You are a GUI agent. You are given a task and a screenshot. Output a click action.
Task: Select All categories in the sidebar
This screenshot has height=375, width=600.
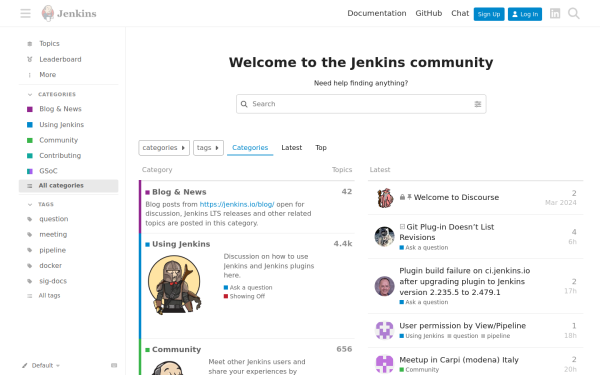(68, 186)
